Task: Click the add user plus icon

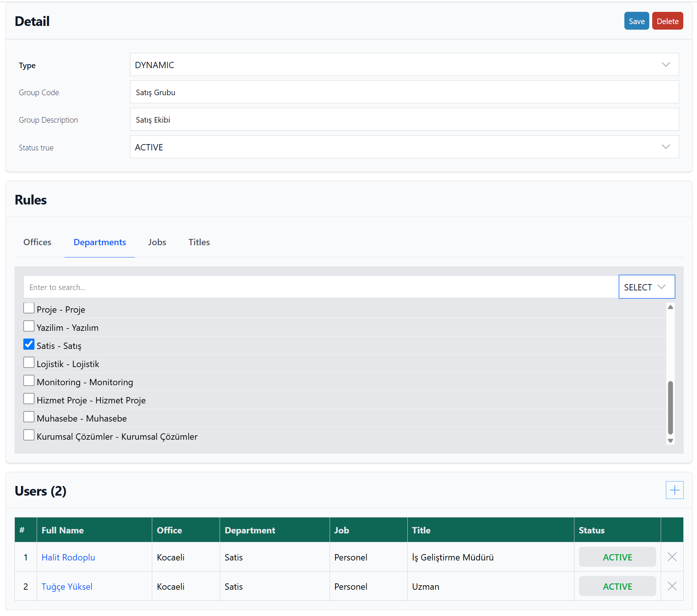Action: point(674,490)
